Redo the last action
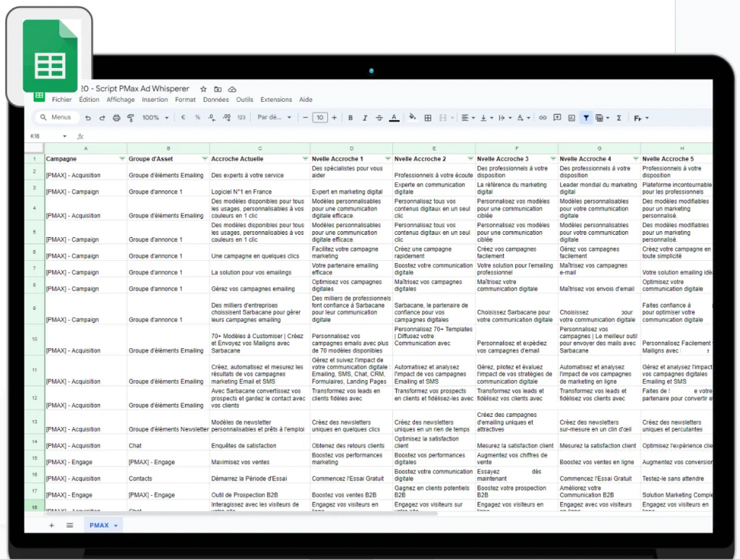The height and width of the screenshot is (560, 740). coord(102,118)
